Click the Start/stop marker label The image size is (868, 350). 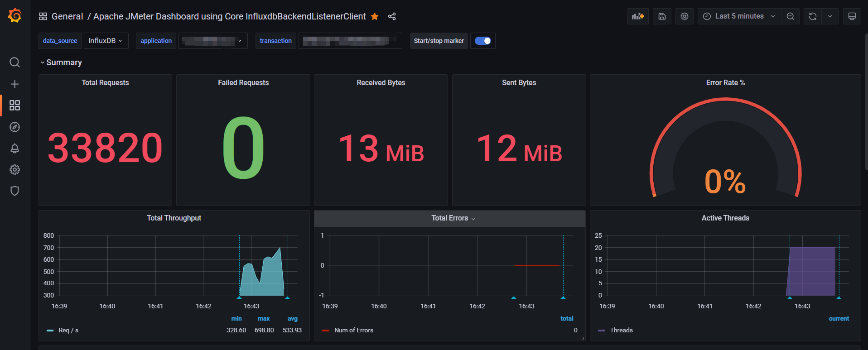pyautogui.click(x=439, y=41)
